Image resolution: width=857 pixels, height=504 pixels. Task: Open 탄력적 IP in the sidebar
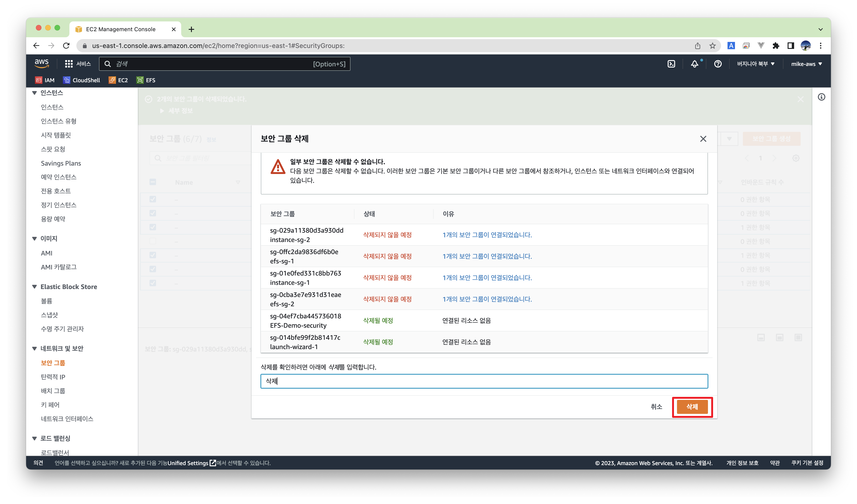click(x=53, y=377)
